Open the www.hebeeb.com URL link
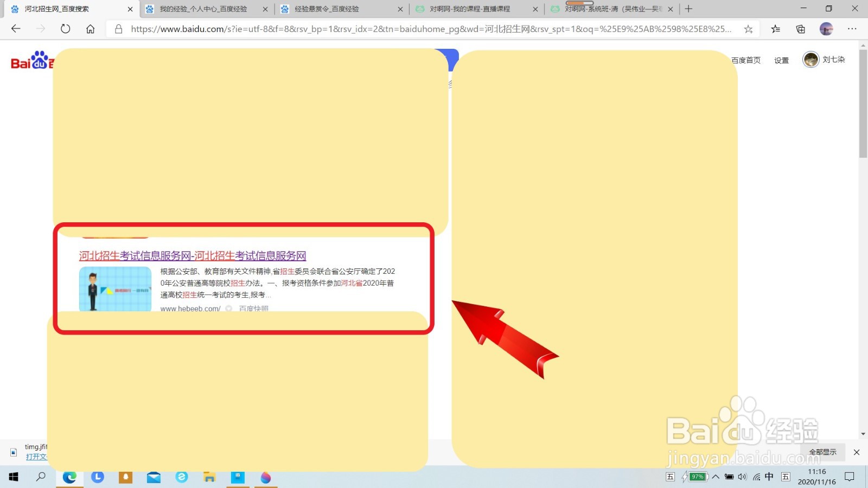 [190, 309]
